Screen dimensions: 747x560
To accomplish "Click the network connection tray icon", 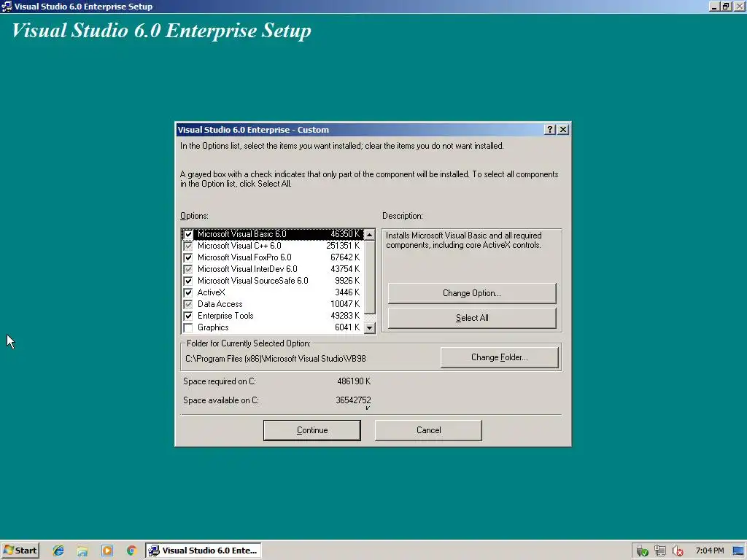I will [x=659, y=551].
